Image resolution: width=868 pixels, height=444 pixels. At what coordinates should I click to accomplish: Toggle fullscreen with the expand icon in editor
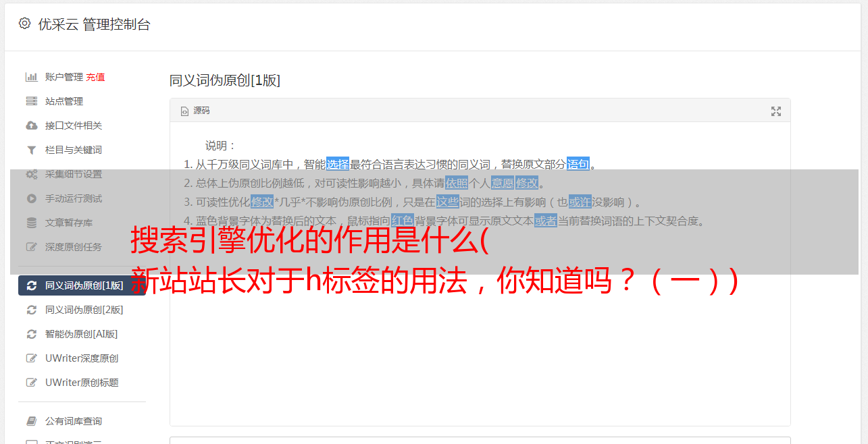click(776, 111)
